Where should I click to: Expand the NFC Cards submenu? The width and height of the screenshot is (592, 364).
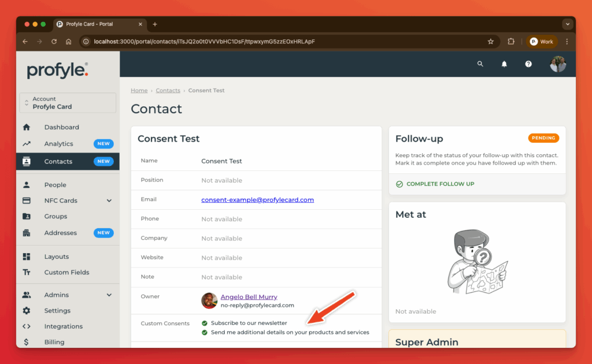click(109, 200)
